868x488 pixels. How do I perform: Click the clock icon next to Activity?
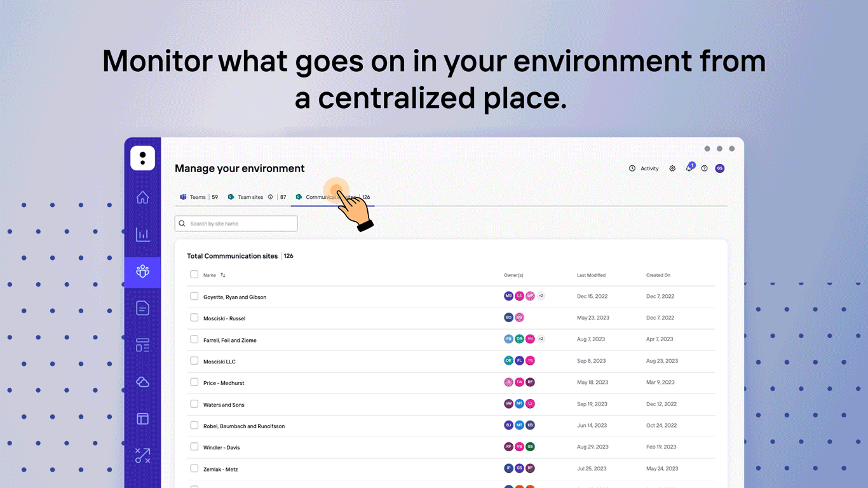pyautogui.click(x=632, y=168)
